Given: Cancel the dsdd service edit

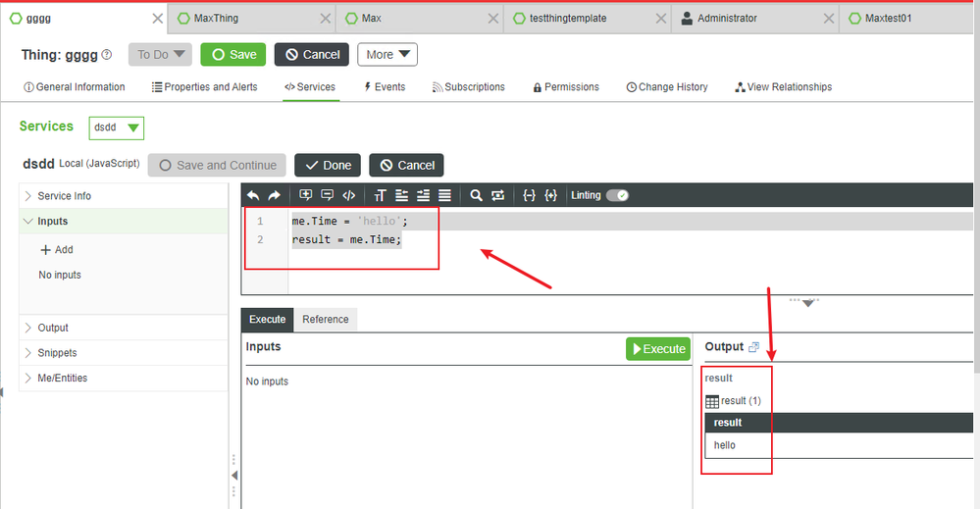Looking at the screenshot, I should tap(406, 166).
